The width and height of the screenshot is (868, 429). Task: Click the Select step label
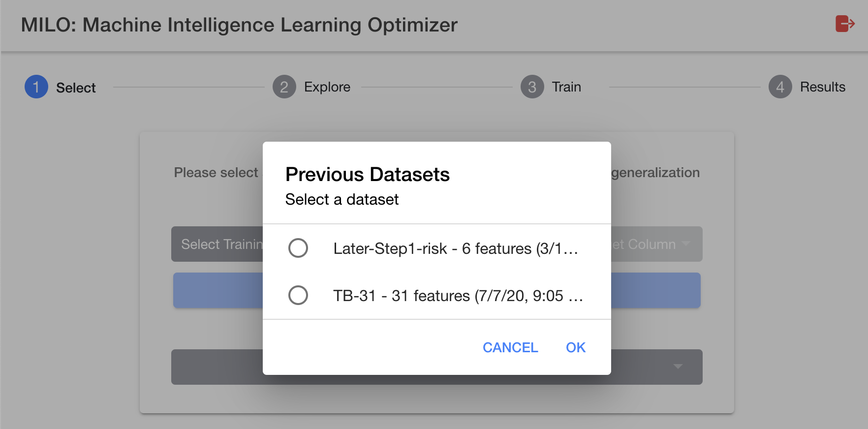[76, 88]
